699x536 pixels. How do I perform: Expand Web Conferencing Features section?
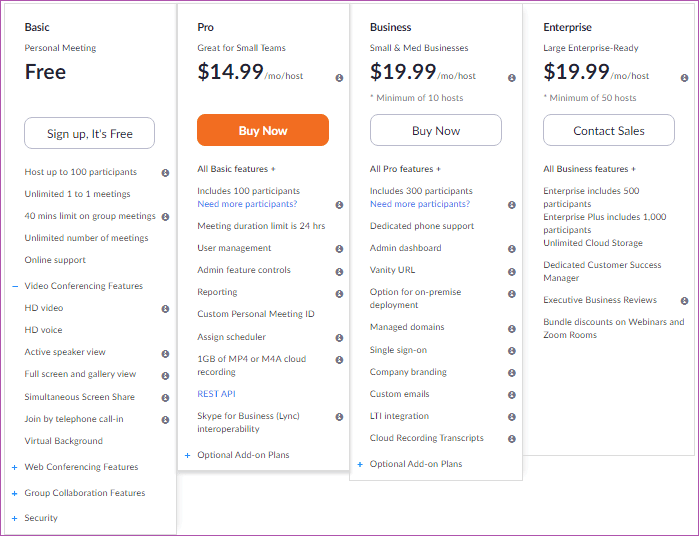click(15, 467)
